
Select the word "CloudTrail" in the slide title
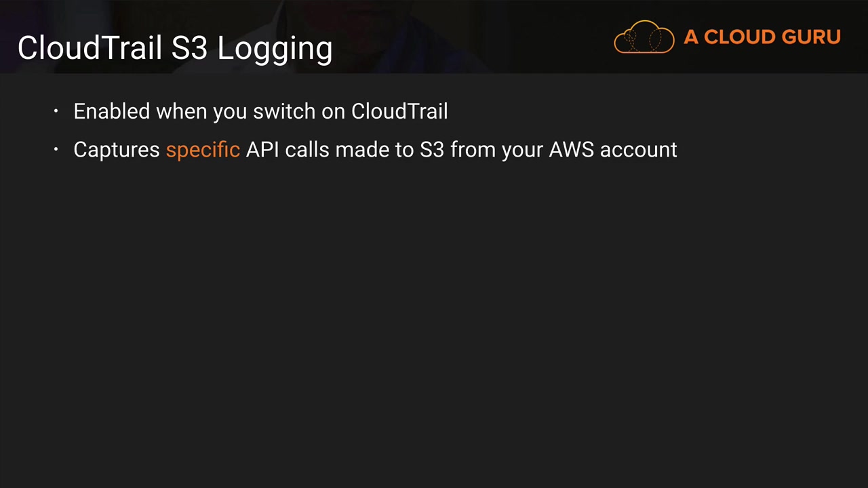pyautogui.click(x=90, y=48)
